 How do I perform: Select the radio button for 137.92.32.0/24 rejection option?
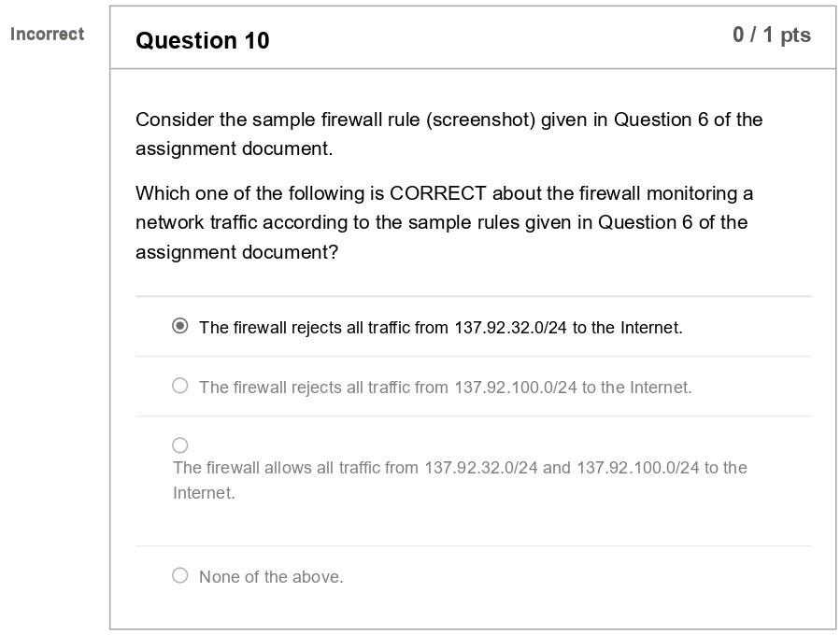point(180,326)
